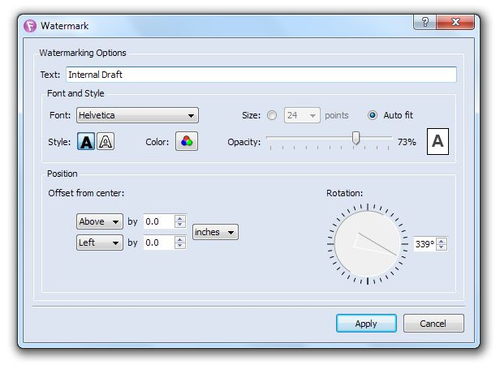The height and width of the screenshot is (369, 500).
Task: Select the solid fill text style icon
Action: click(x=86, y=141)
